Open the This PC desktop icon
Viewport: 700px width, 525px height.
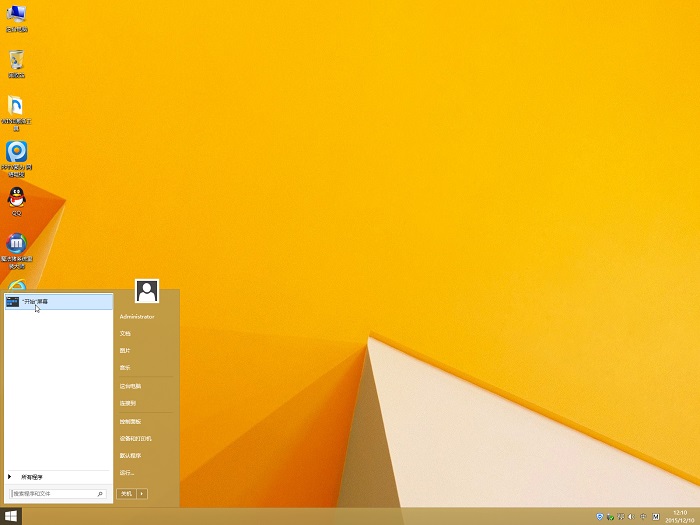pos(17,18)
